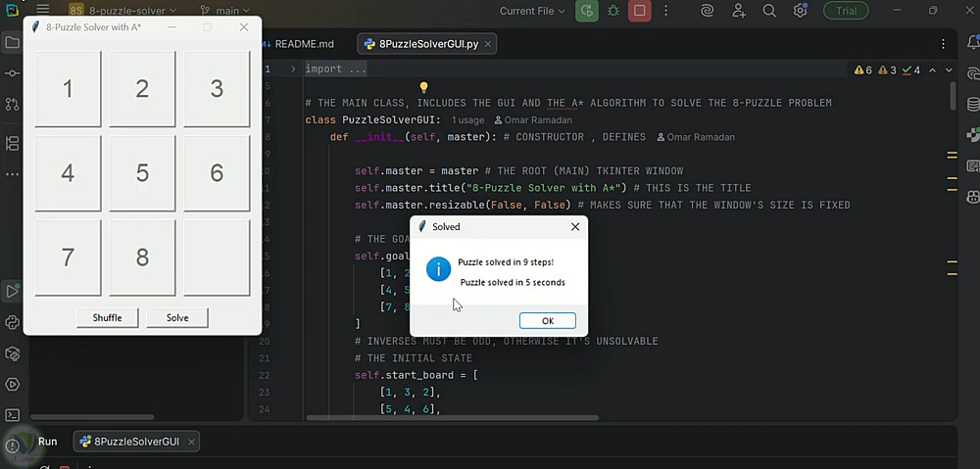The width and height of the screenshot is (980, 469).
Task: Click puzzle tile 1
Action: tap(68, 89)
